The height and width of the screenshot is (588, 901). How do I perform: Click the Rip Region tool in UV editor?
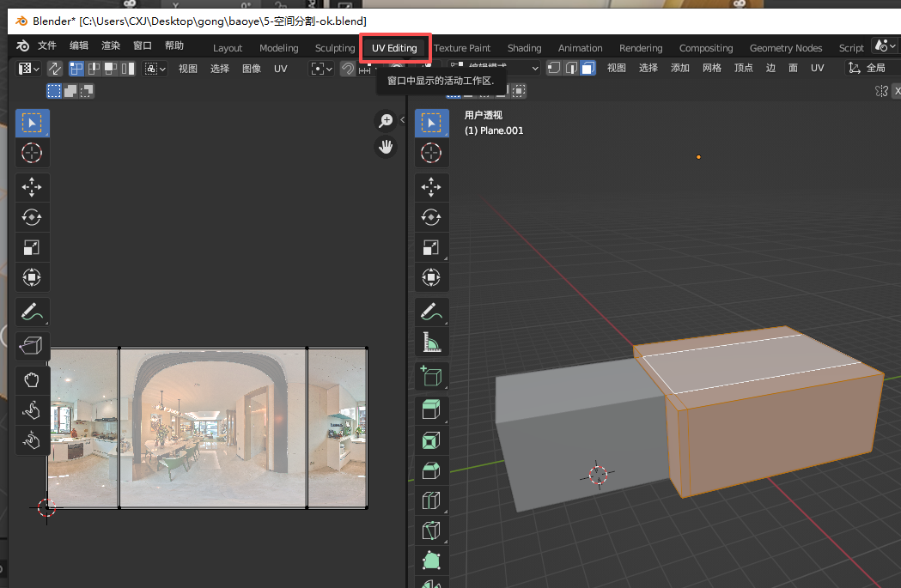[32, 347]
